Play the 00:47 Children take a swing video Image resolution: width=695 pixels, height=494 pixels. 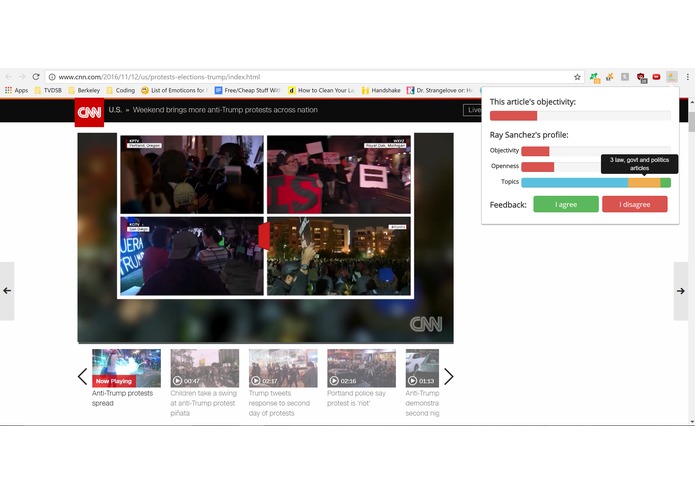(205, 368)
